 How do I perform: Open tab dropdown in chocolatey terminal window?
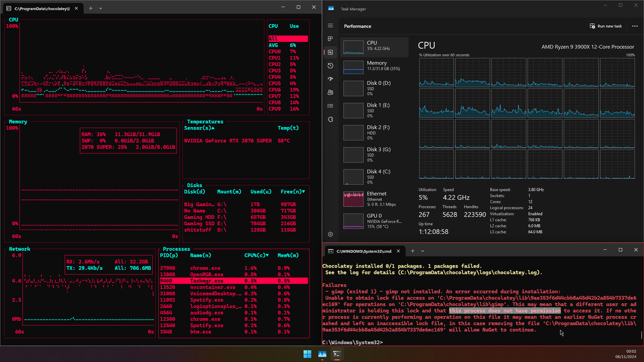pyautogui.click(x=100, y=8)
